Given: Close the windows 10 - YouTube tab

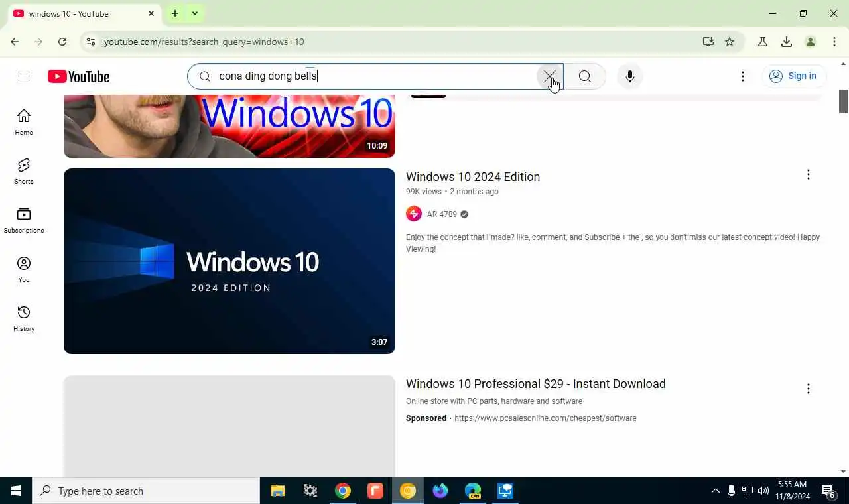Looking at the screenshot, I should coord(151,13).
